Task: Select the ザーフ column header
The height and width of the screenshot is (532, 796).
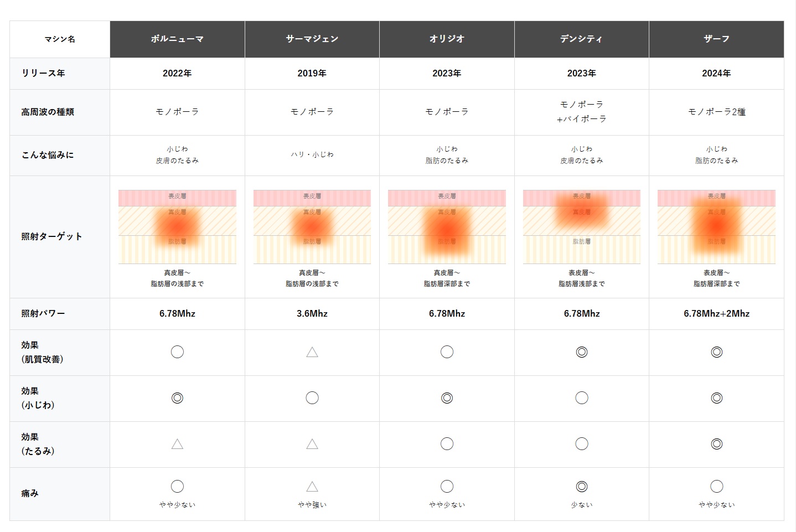Action: [716, 39]
